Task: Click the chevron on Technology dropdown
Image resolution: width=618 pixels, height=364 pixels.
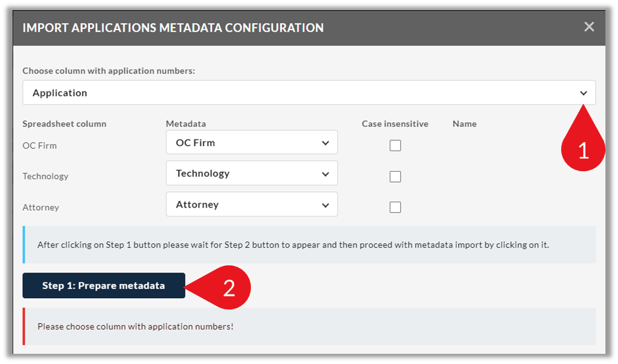Action: click(326, 173)
